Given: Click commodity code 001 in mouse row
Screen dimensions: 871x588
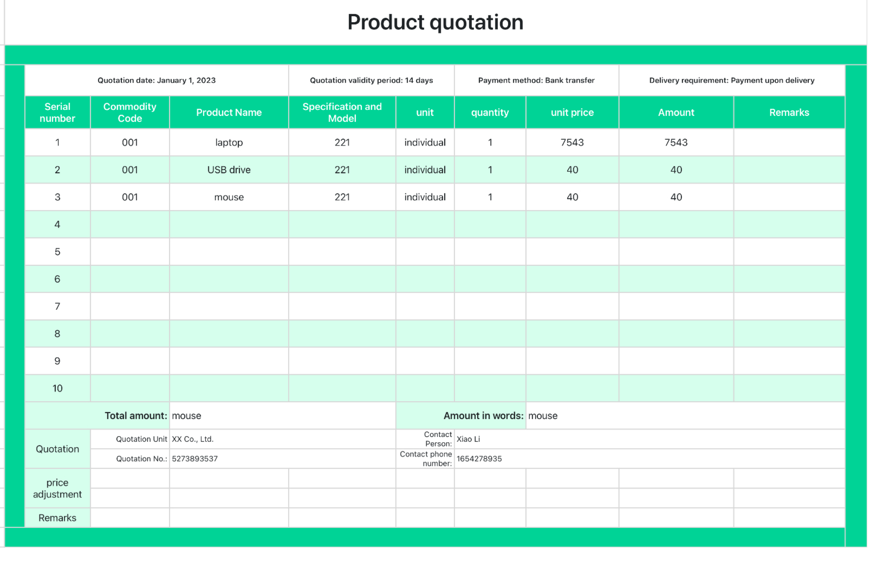Looking at the screenshot, I should [130, 197].
